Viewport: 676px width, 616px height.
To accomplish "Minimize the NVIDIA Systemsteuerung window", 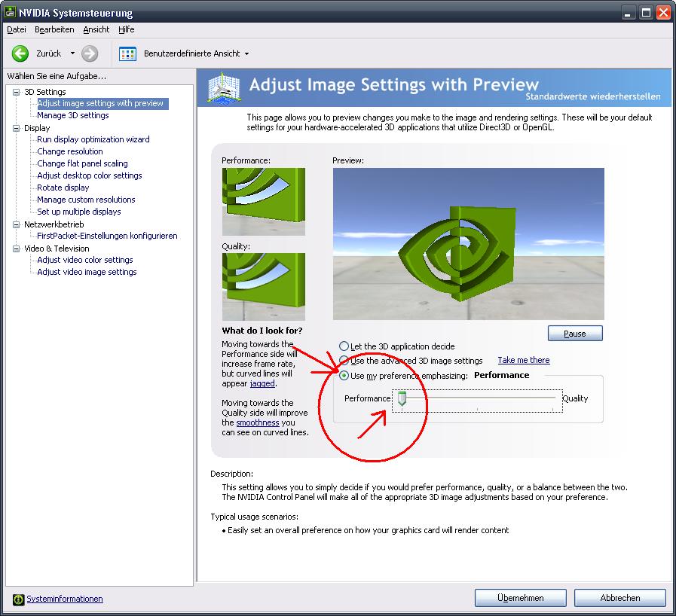I will coord(628,13).
